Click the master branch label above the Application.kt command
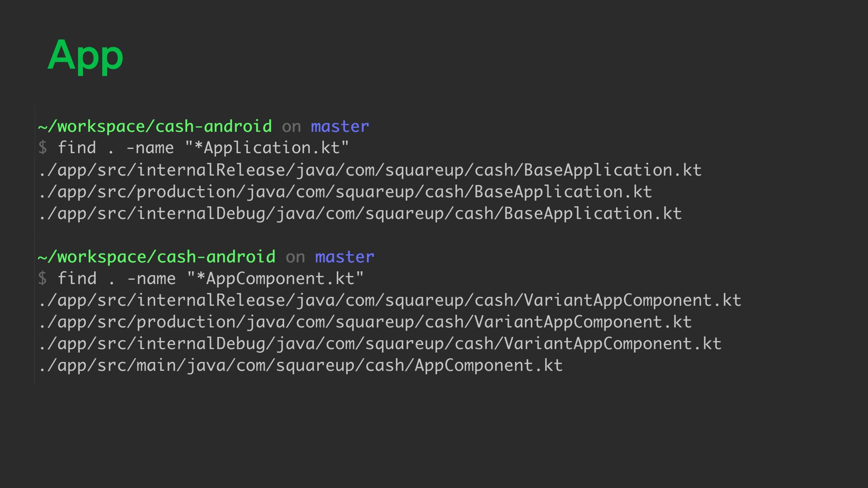 (340, 127)
